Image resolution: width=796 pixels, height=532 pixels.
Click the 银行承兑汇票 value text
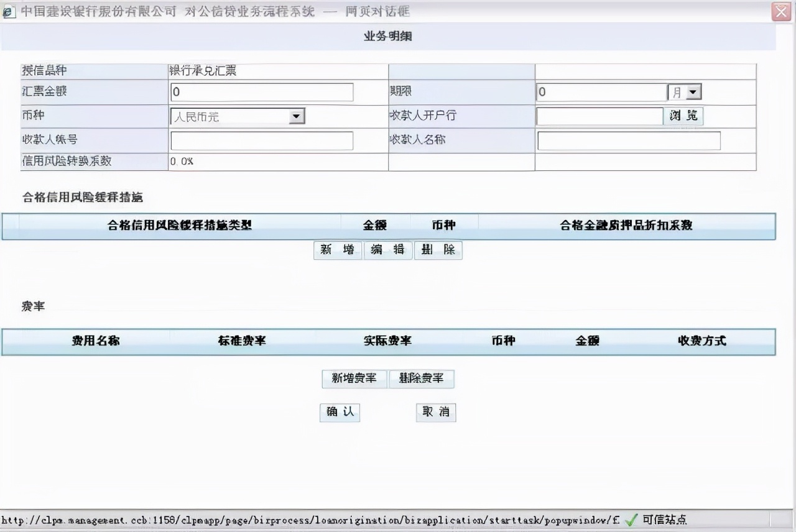point(203,71)
